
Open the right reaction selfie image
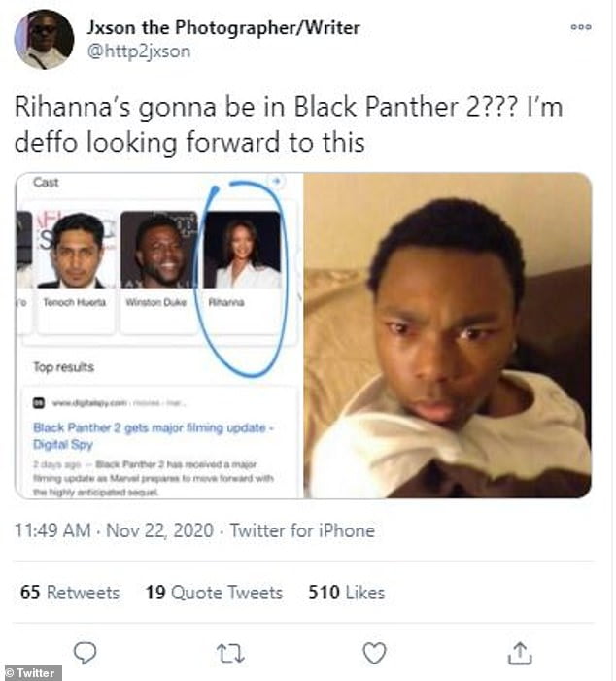[x=447, y=335]
